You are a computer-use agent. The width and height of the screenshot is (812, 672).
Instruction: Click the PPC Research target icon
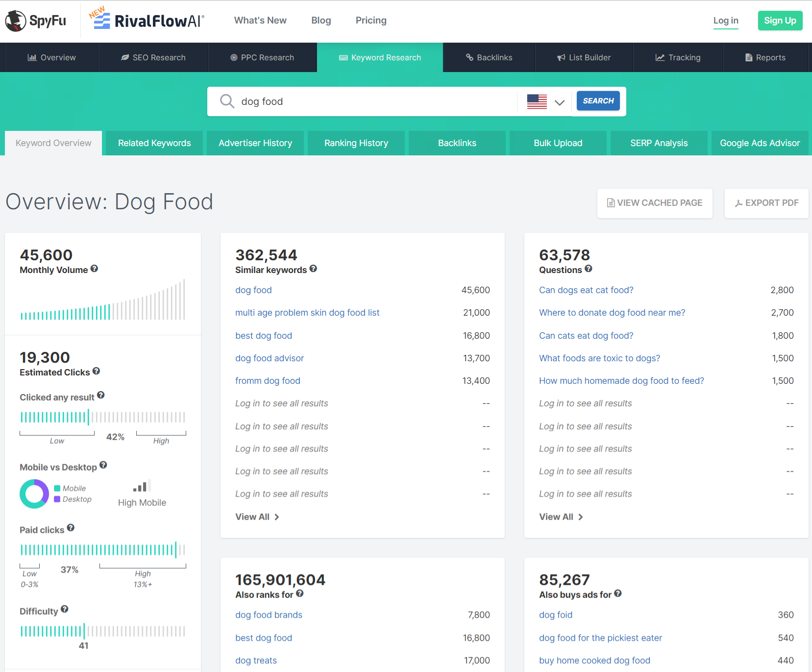coord(234,57)
